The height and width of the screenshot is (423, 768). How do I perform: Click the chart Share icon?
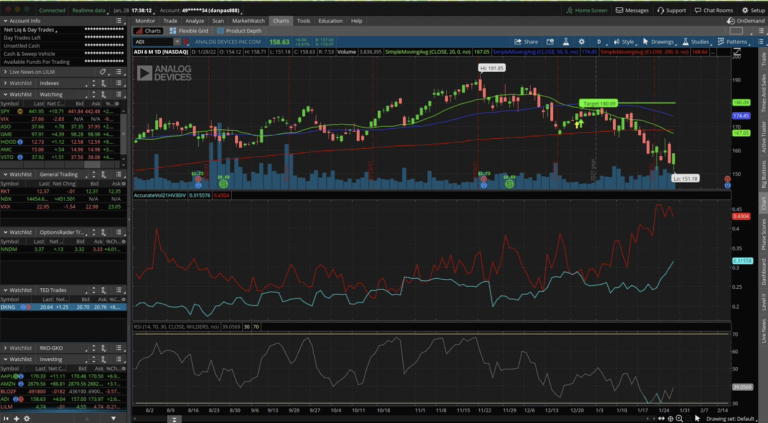click(525, 42)
